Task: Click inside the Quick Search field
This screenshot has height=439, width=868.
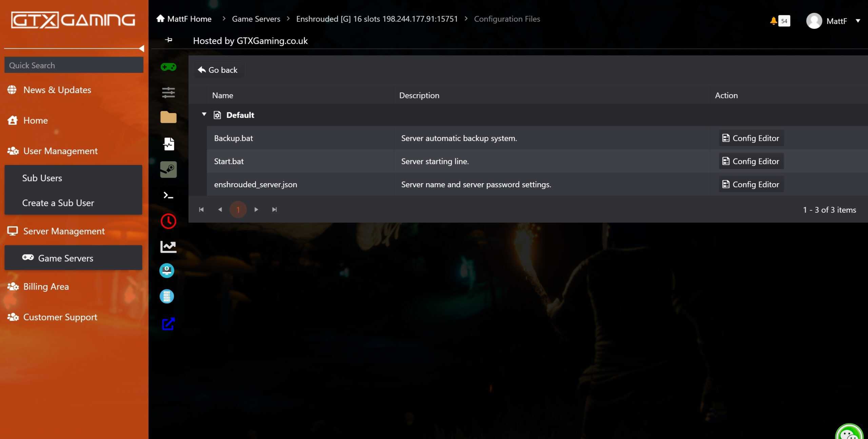Action: click(74, 65)
